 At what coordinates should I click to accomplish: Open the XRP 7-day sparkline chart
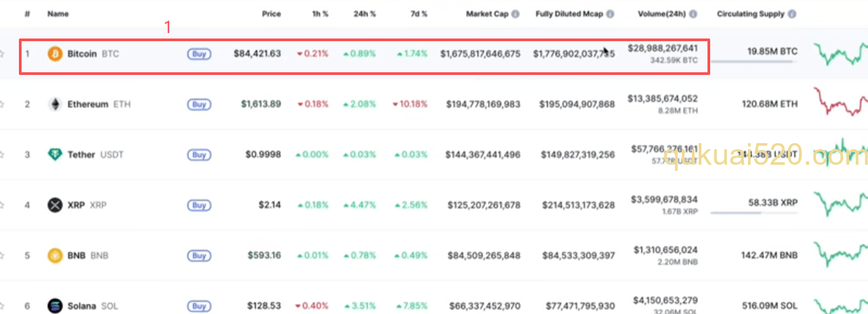tap(840, 204)
